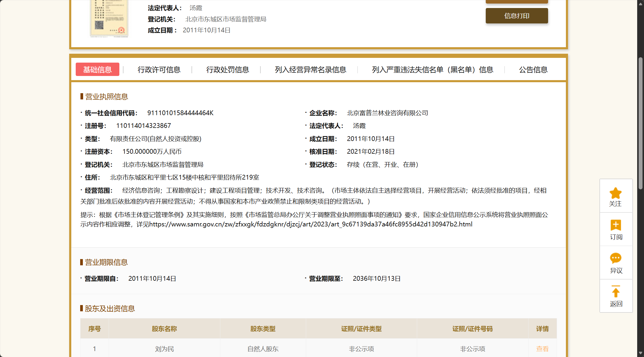Click the scrollbar down arrow
Viewport: 644px width, 357px height.
(x=640, y=353)
